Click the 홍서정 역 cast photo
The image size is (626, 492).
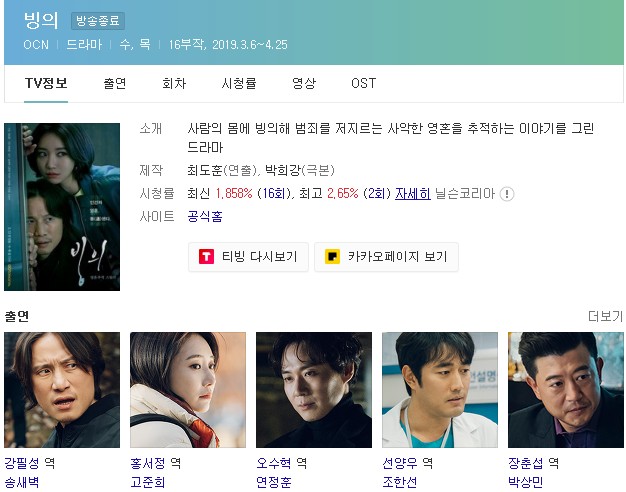(188, 390)
